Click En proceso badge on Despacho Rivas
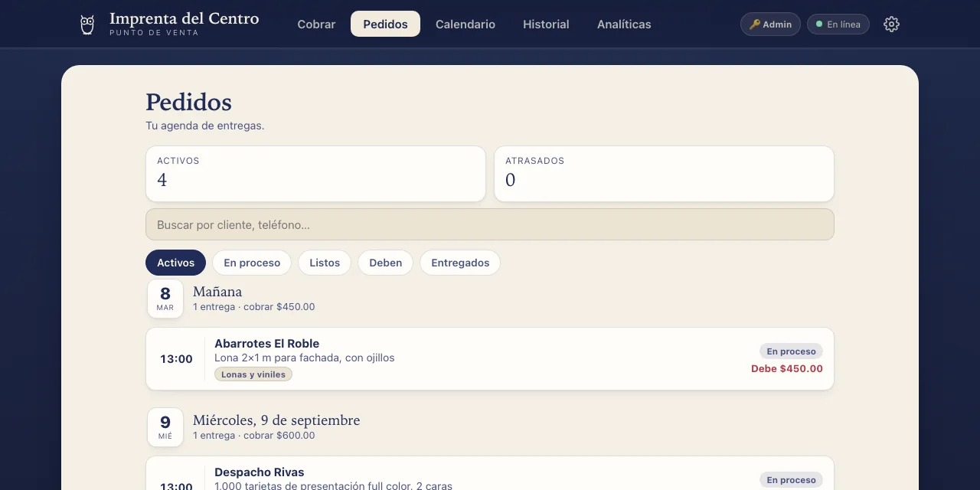 point(791,480)
